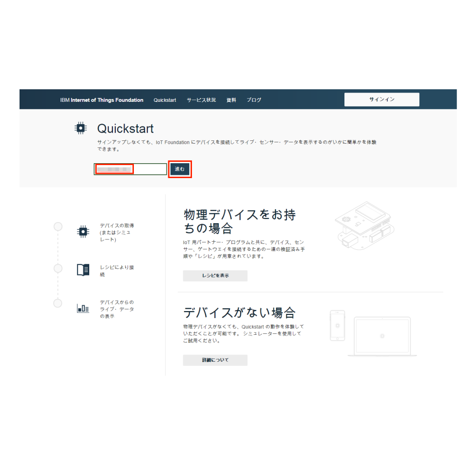Open the サービス状況 navigation item
The height and width of the screenshot is (465, 476).
(201, 100)
